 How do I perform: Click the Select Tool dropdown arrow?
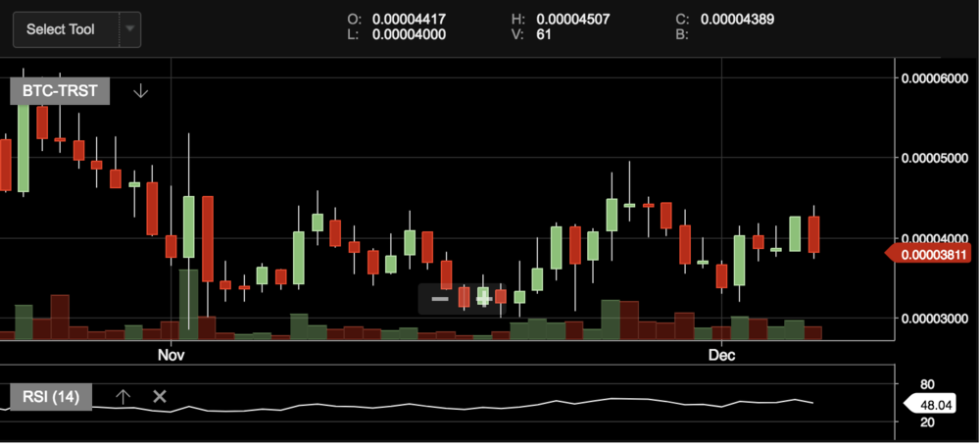130,28
